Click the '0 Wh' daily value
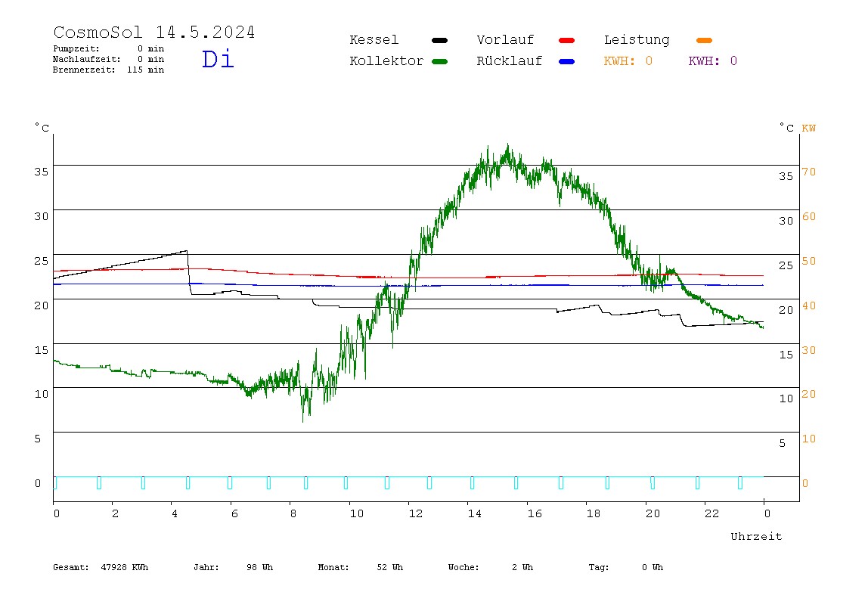The height and width of the screenshot is (614, 868). point(653,567)
